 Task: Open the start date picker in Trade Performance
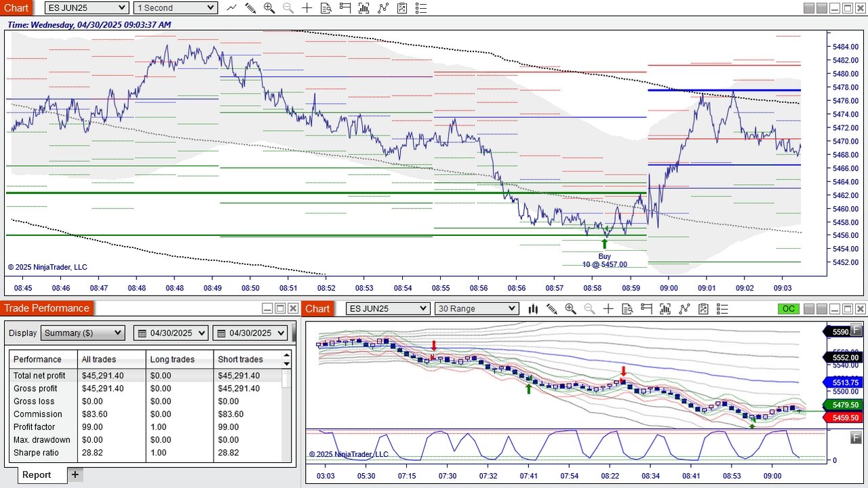pyautogui.click(x=172, y=333)
